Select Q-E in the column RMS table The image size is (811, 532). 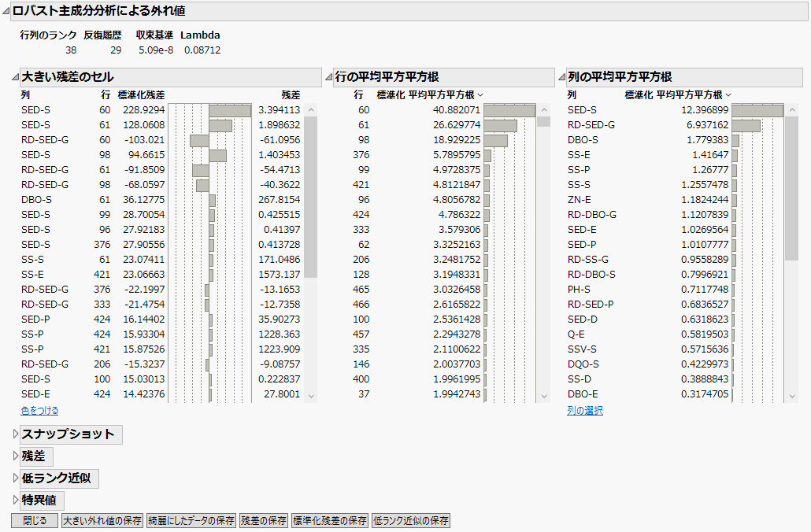pos(576,334)
